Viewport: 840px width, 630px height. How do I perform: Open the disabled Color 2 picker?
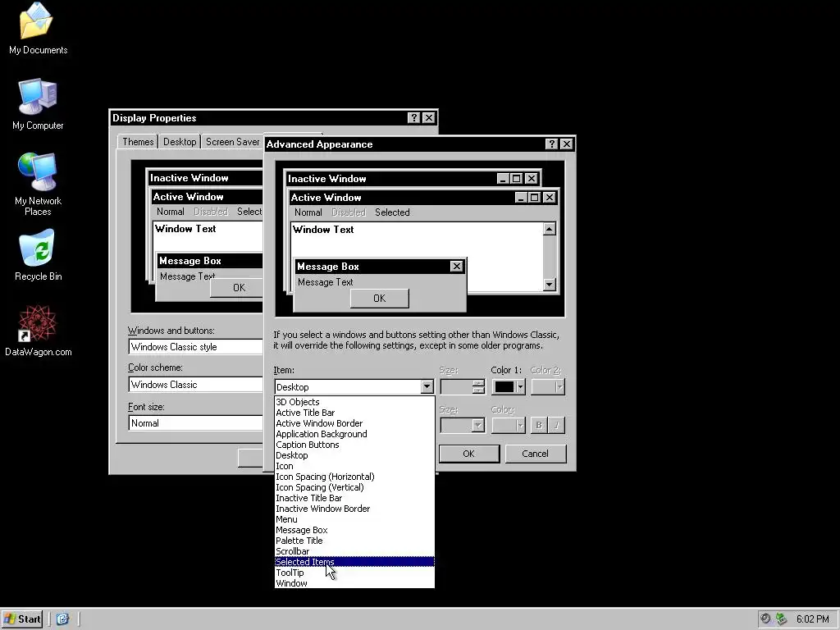[547, 387]
